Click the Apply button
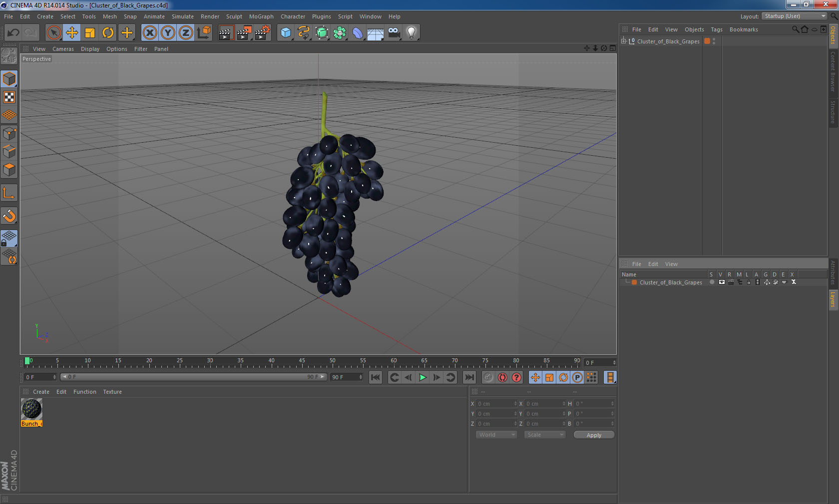The height and width of the screenshot is (504, 839). pyautogui.click(x=594, y=435)
